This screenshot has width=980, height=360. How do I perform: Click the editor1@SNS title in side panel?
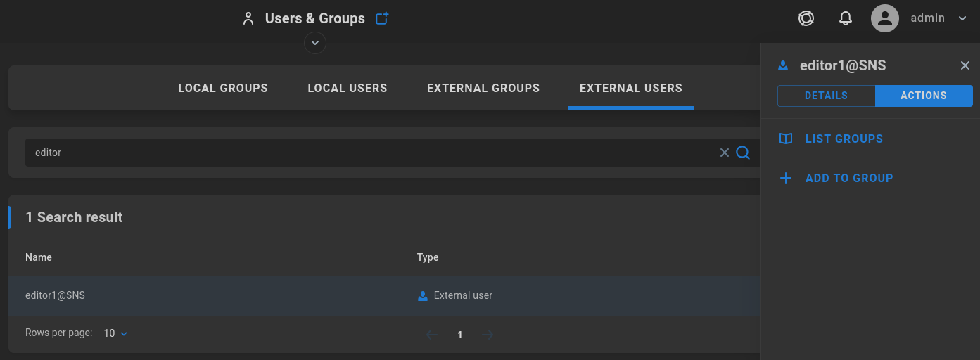pos(843,65)
